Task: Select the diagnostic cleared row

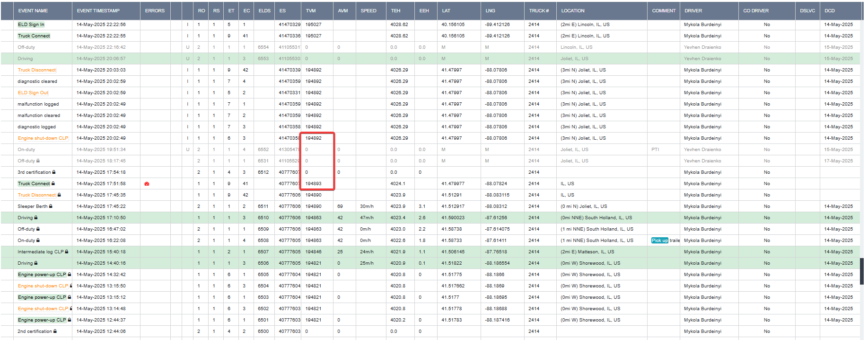Action: coord(430,81)
